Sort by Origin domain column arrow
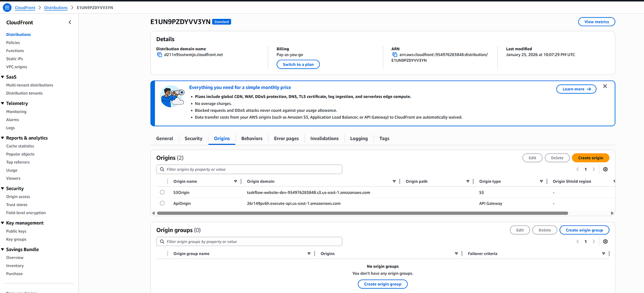The image size is (644, 293). (x=394, y=181)
